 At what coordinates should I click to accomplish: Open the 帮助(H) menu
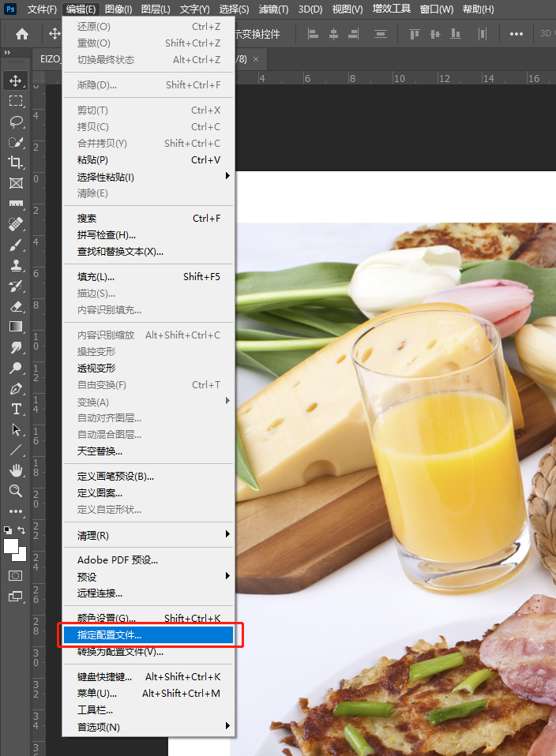point(478,9)
